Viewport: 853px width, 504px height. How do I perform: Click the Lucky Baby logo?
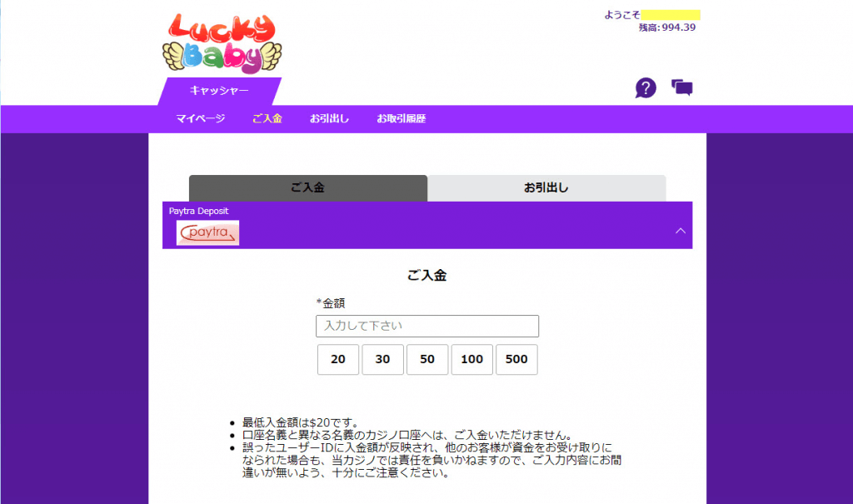click(x=222, y=43)
